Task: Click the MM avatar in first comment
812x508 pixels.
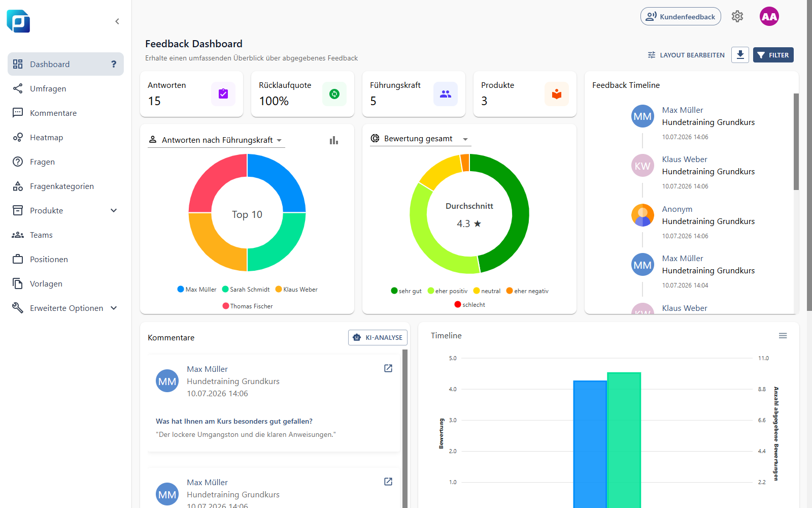Action: (167, 381)
